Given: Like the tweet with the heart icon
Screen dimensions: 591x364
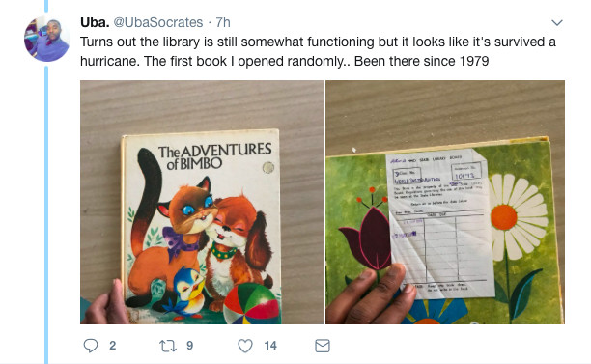Looking at the screenshot, I should click(245, 346).
